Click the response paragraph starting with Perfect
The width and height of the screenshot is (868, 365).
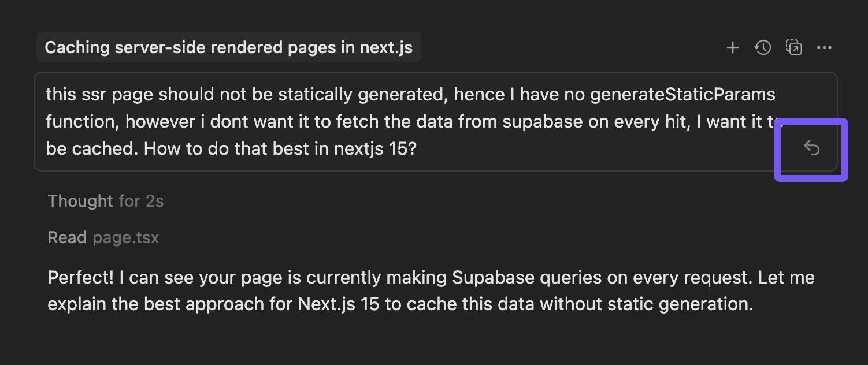[x=431, y=290]
